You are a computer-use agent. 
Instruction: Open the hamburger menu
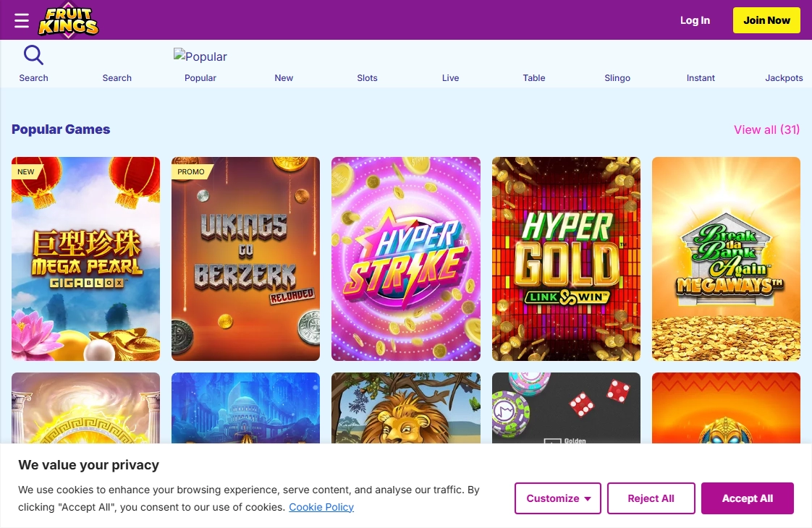[21, 20]
